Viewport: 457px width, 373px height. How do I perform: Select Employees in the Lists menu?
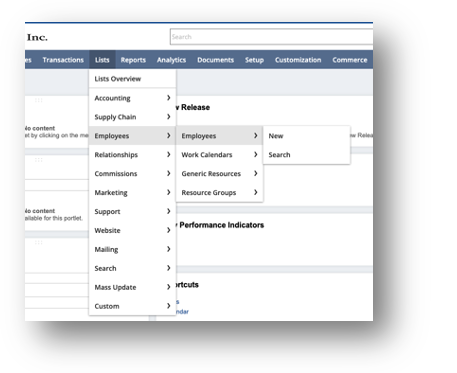pyautogui.click(x=132, y=136)
